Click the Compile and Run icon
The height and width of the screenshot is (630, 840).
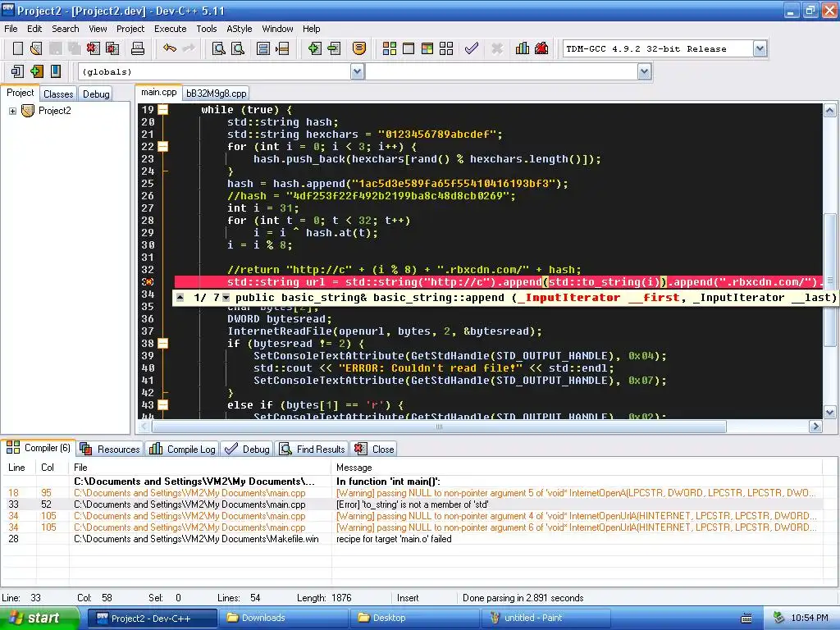[x=427, y=48]
